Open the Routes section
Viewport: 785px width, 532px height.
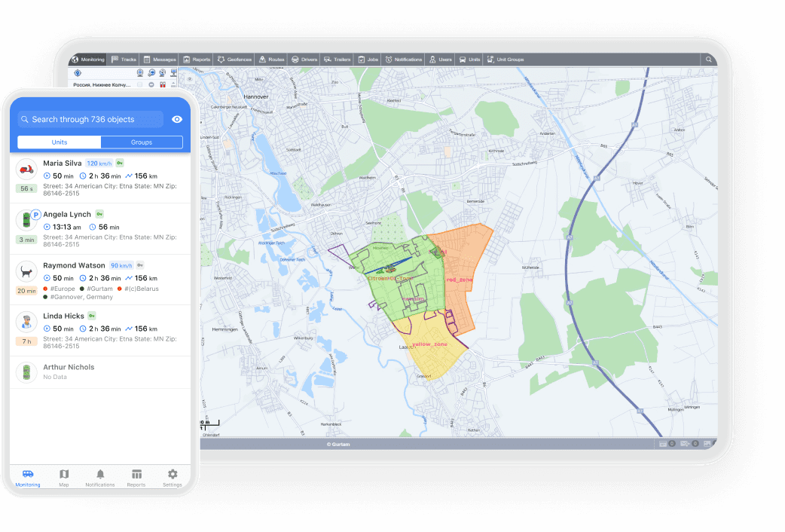click(x=272, y=60)
